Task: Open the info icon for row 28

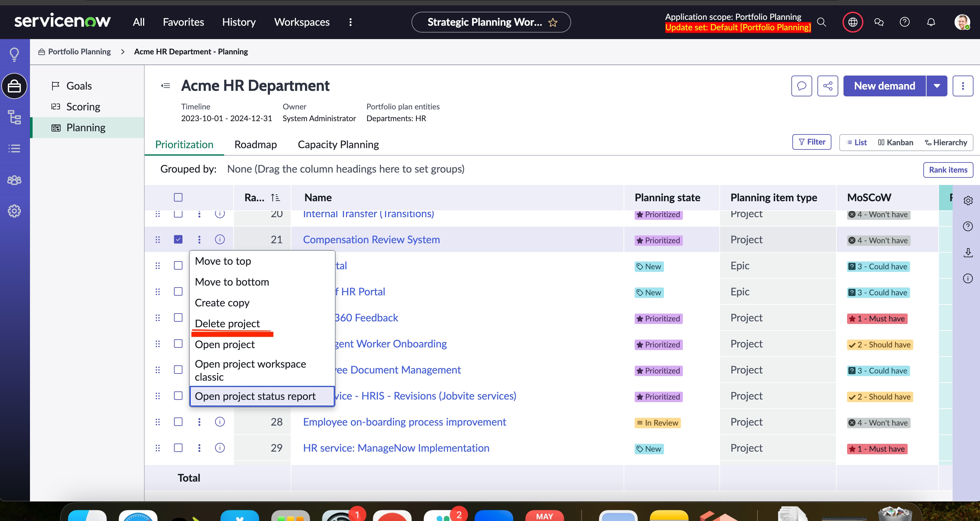Action: pos(220,422)
